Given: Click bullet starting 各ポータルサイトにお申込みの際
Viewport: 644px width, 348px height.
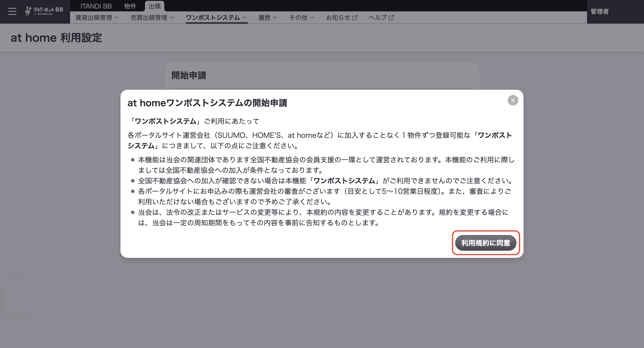Looking at the screenshot, I should pyautogui.click(x=324, y=196).
